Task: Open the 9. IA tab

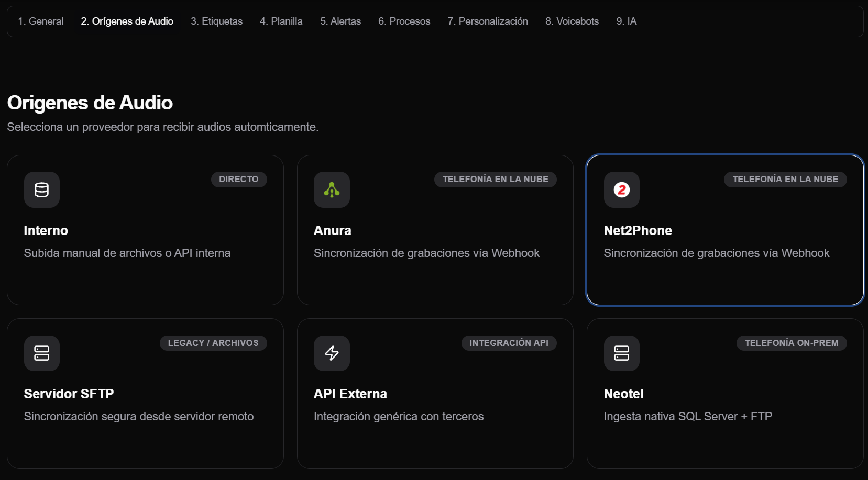Action: click(x=627, y=21)
